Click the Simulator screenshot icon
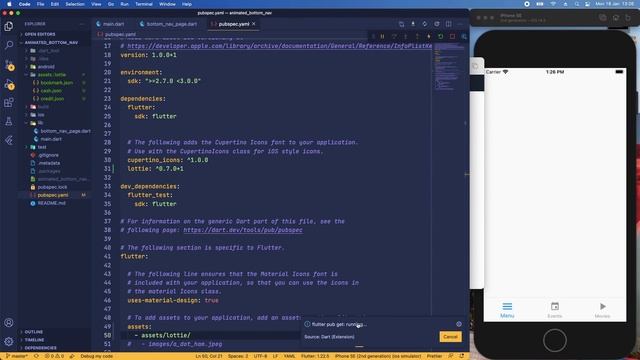 603,18
